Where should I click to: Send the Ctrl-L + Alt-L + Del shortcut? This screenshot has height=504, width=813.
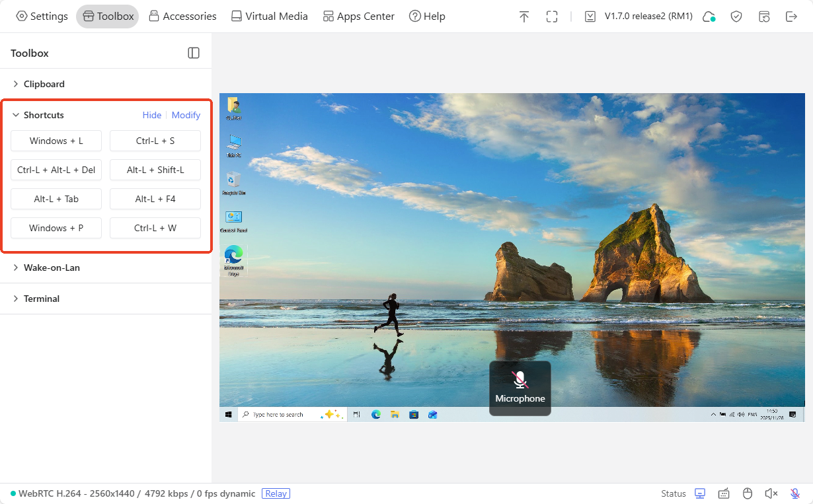56,170
